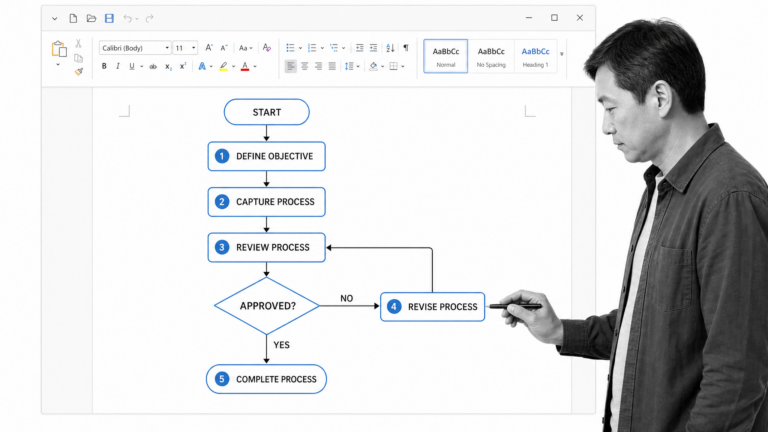
Task: Maximize the document window
Action: [x=554, y=18]
